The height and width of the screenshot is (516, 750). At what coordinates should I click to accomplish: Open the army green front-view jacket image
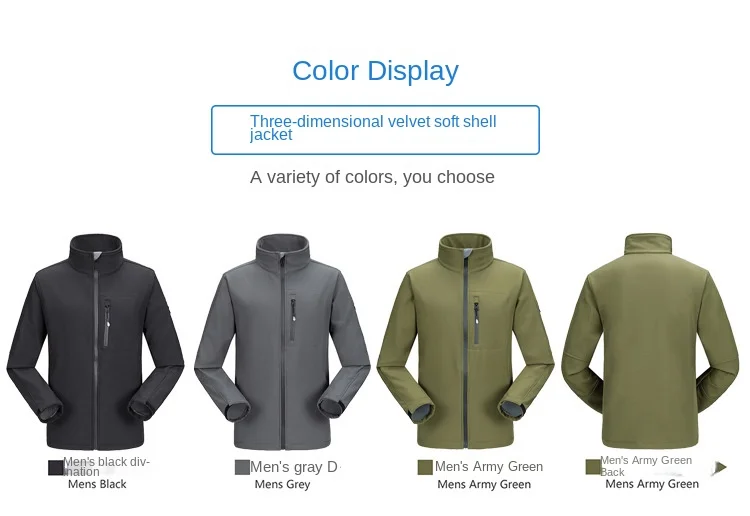tap(465, 340)
